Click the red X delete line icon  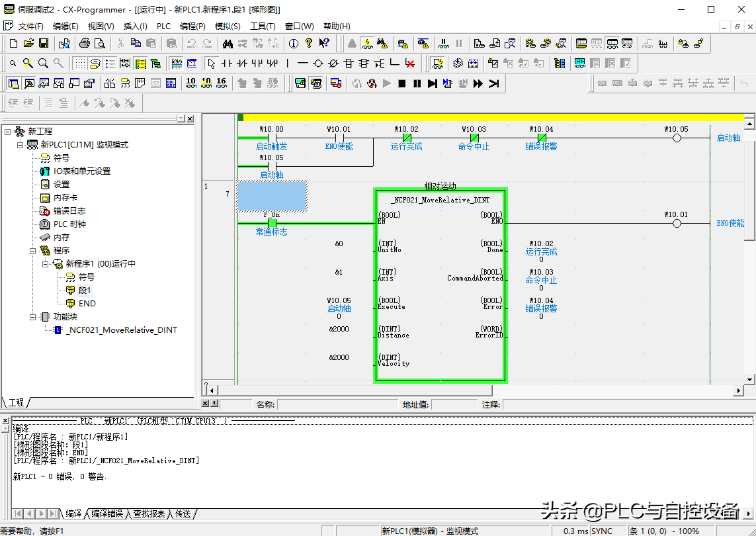[x=410, y=64]
